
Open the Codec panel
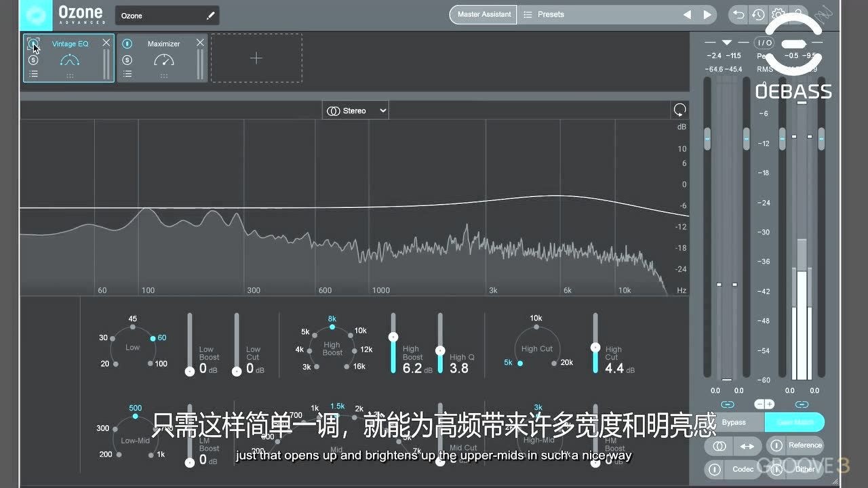743,469
